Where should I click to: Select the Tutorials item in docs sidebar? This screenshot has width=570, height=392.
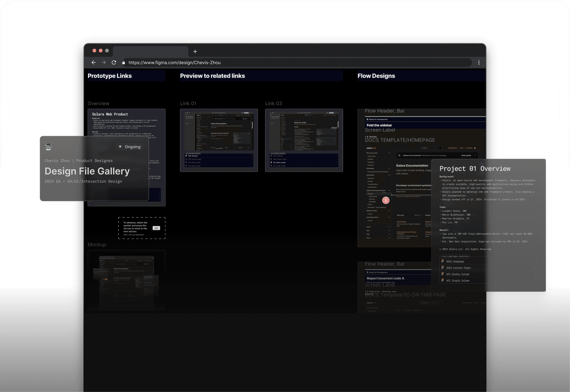[370, 194]
